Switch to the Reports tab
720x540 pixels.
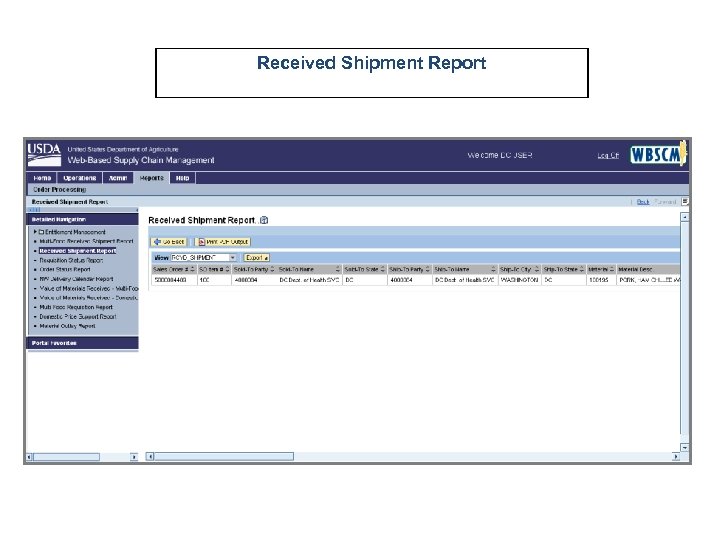(152, 178)
